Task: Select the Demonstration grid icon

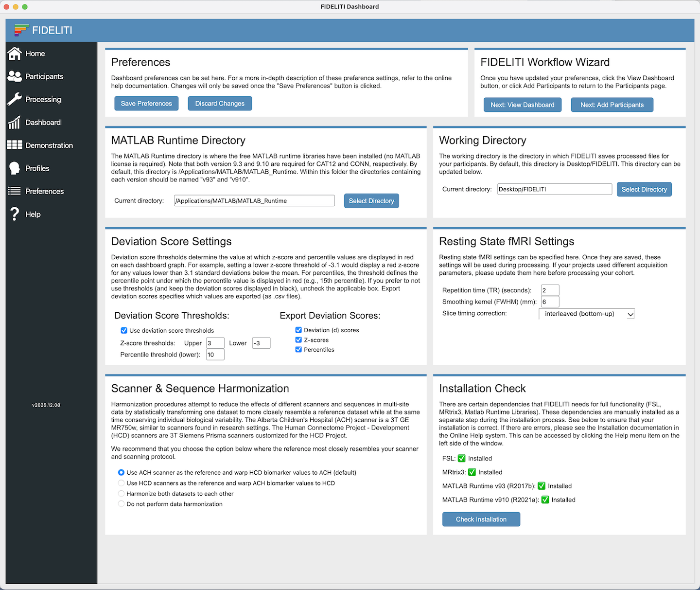Action: pyautogui.click(x=15, y=145)
